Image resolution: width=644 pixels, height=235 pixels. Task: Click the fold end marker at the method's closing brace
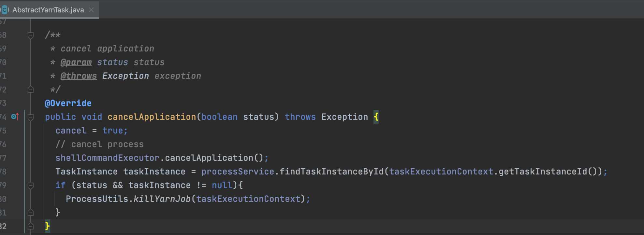pyautogui.click(x=31, y=226)
